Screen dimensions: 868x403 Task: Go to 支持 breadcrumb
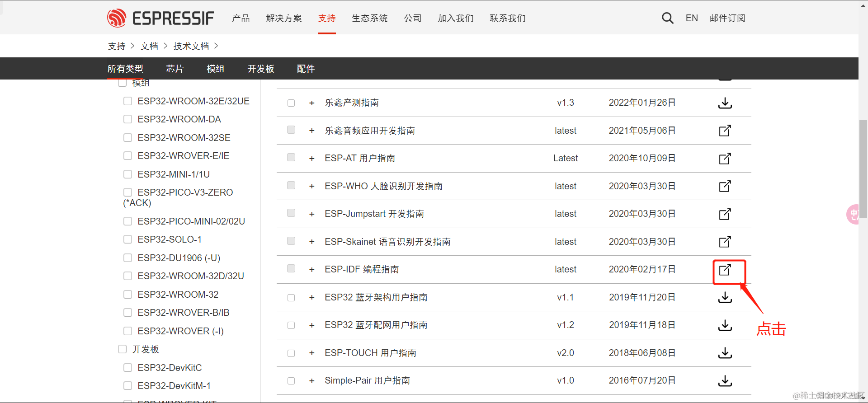click(117, 46)
